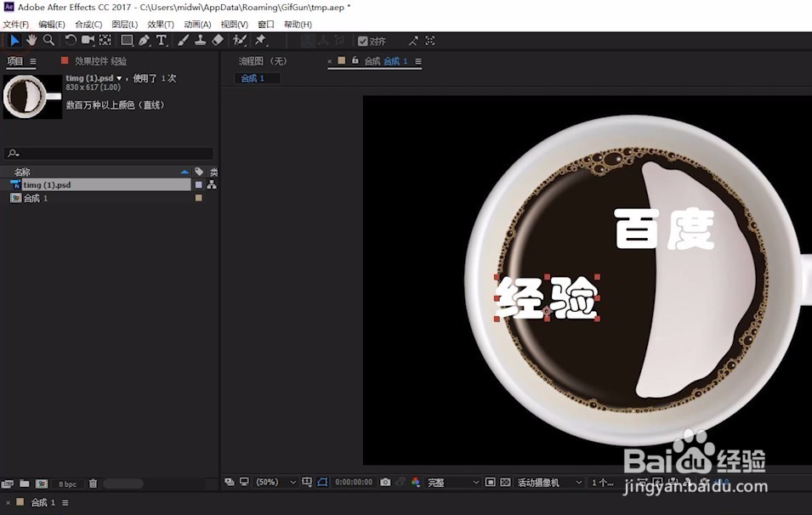
Task: Open the show channel RGB menu
Action: [x=415, y=482]
